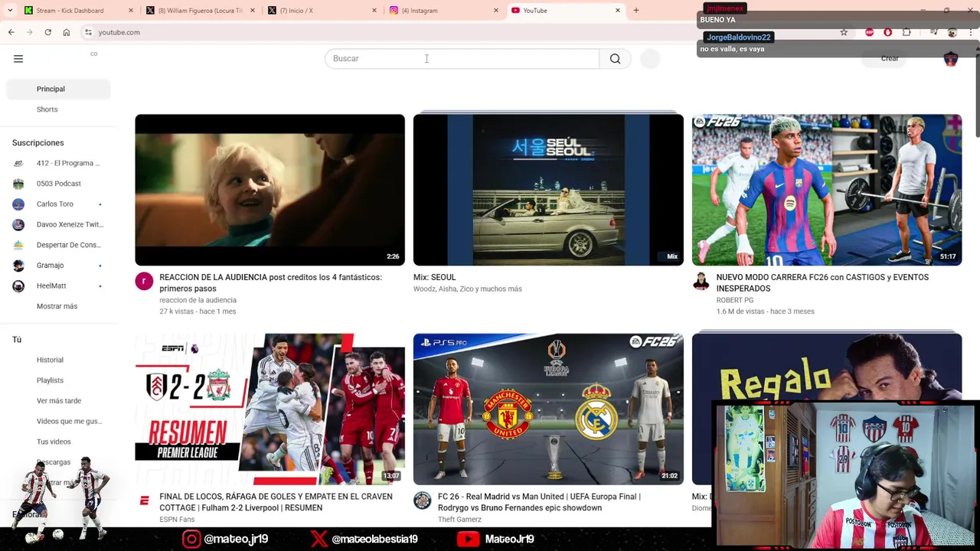Click the 0503 Podcast channel avatar
This screenshot has height=551, width=980.
18,184
